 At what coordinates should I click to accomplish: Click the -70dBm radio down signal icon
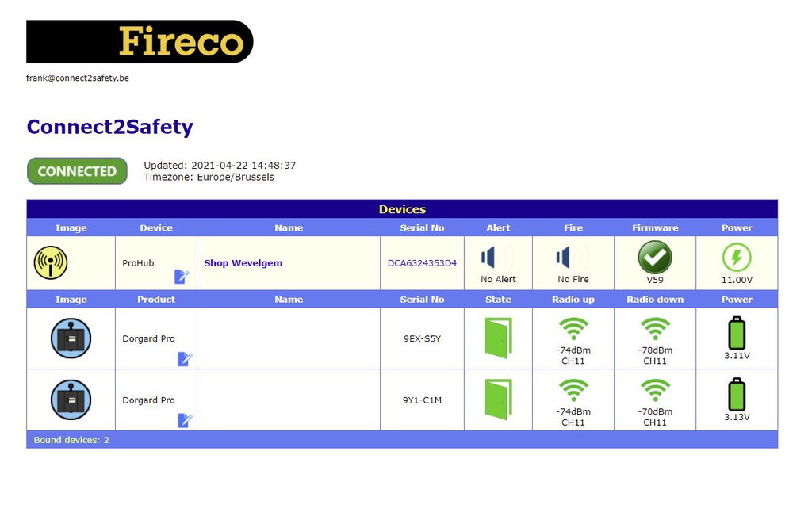click(655, 390)
